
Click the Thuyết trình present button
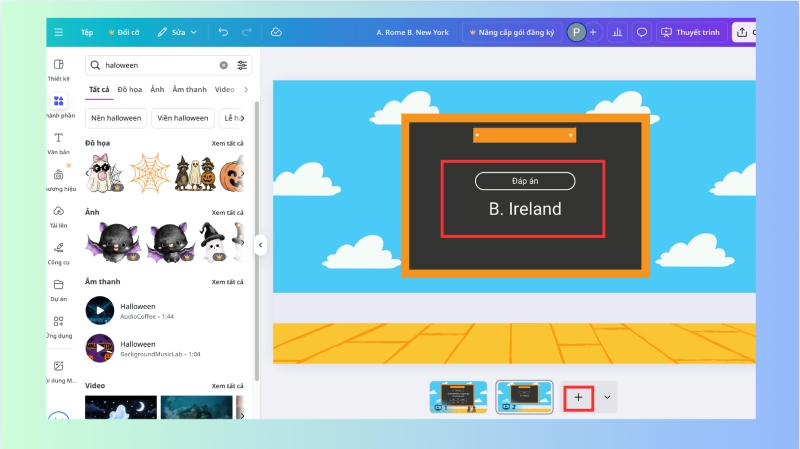(691, 32)
